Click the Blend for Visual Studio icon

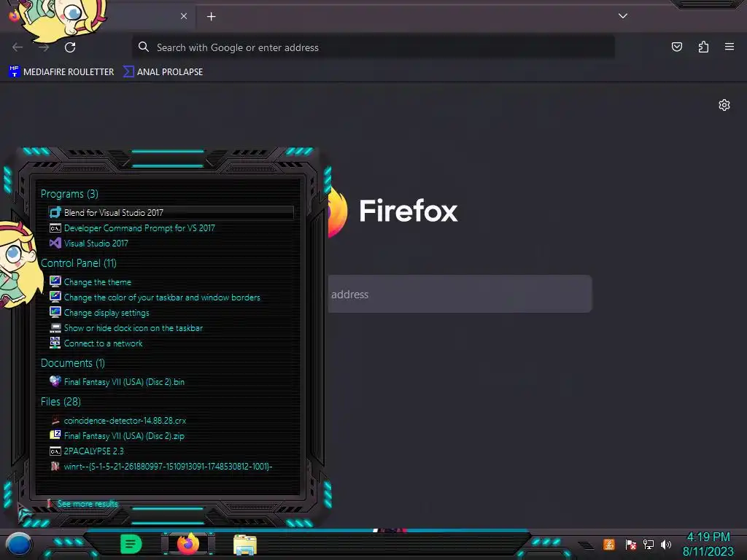55,212
